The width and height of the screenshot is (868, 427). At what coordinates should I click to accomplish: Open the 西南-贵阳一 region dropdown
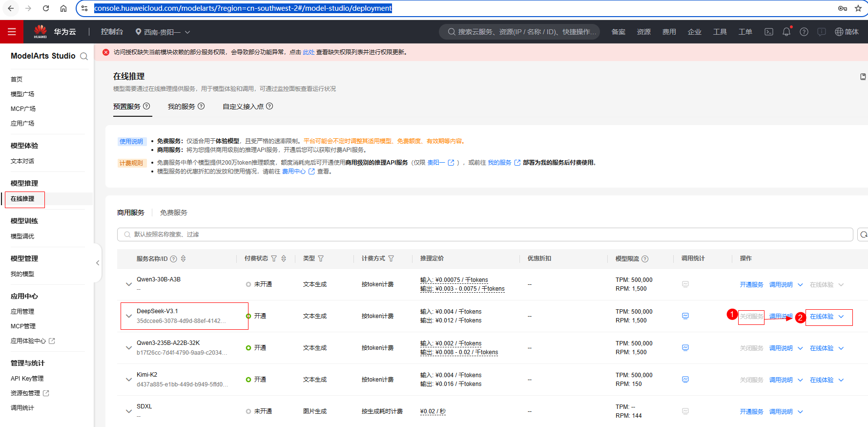pos(163,32)
